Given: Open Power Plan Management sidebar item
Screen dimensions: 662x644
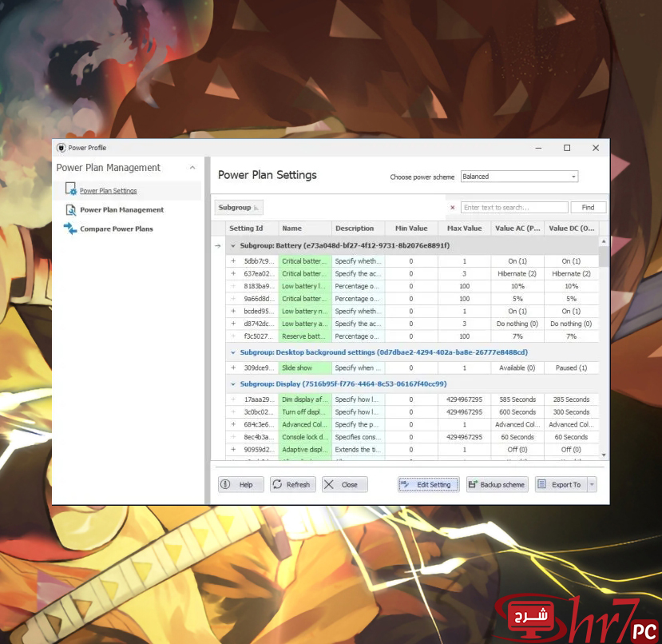Looking at the screenshot, I should click(121, 209).
